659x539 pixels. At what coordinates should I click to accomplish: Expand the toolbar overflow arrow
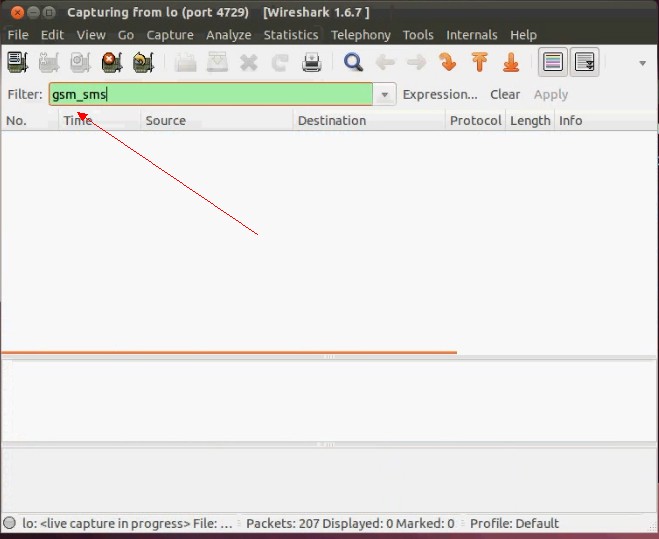pos(642,63)
